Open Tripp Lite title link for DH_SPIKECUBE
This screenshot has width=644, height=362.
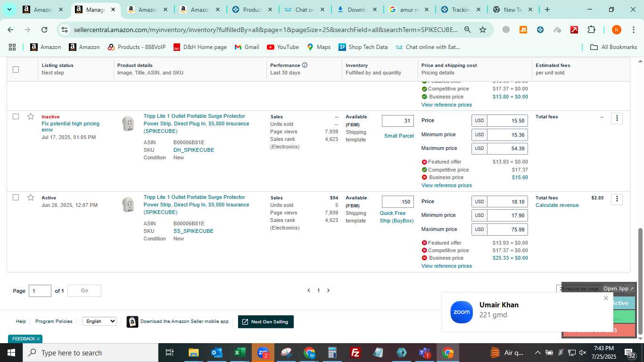pyautogui.click(x=196, y=123)
